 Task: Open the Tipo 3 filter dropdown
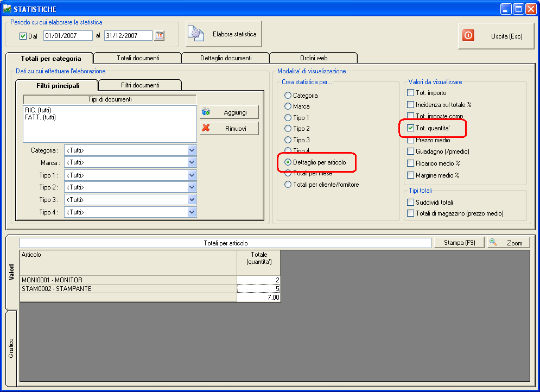tap(192, 200)
